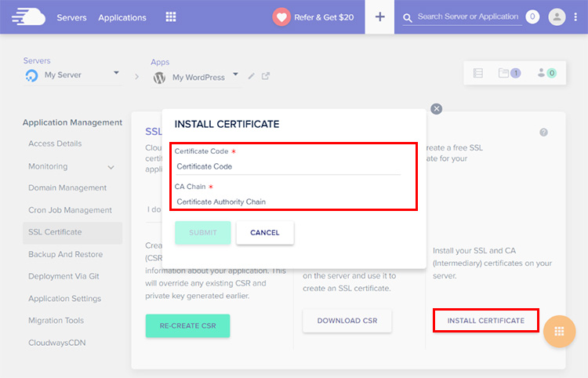This screenshot has width=588, height=378.
Task: Expand the My Server dropdown
Action: coord(116,73)
